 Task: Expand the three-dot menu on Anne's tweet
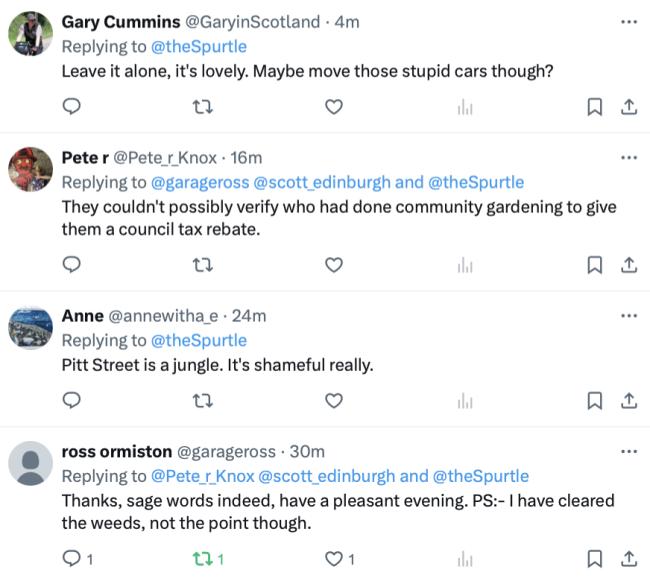pyautogui.click(x=628, y=315)
